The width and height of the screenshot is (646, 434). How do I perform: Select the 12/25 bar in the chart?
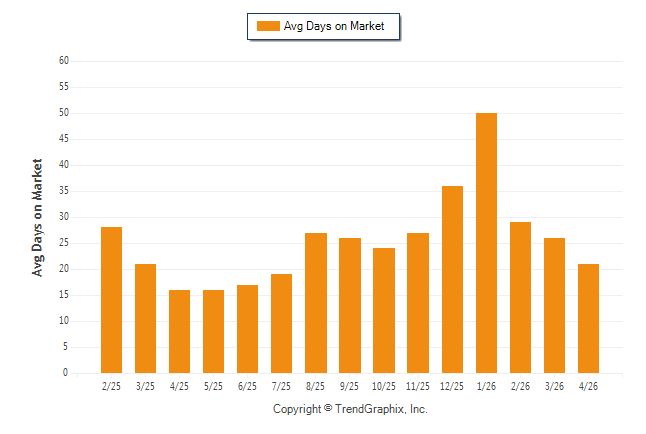pyautogui.click(x=452, y=280)
